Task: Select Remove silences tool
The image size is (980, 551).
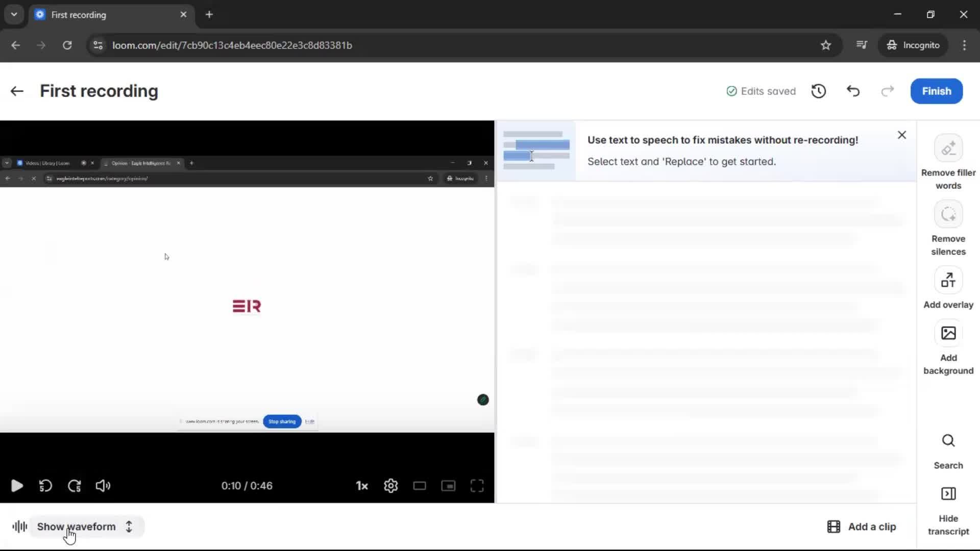Action: point(948,215)
